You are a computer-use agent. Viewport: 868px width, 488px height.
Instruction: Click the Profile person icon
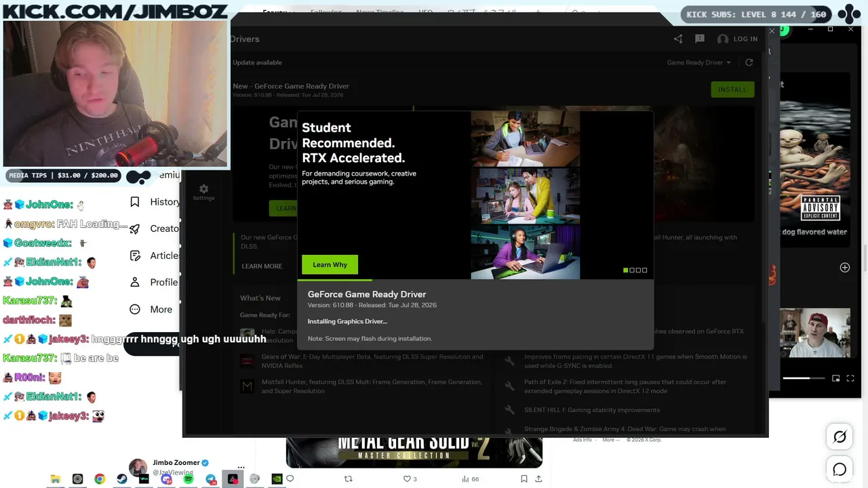[135, 283]
